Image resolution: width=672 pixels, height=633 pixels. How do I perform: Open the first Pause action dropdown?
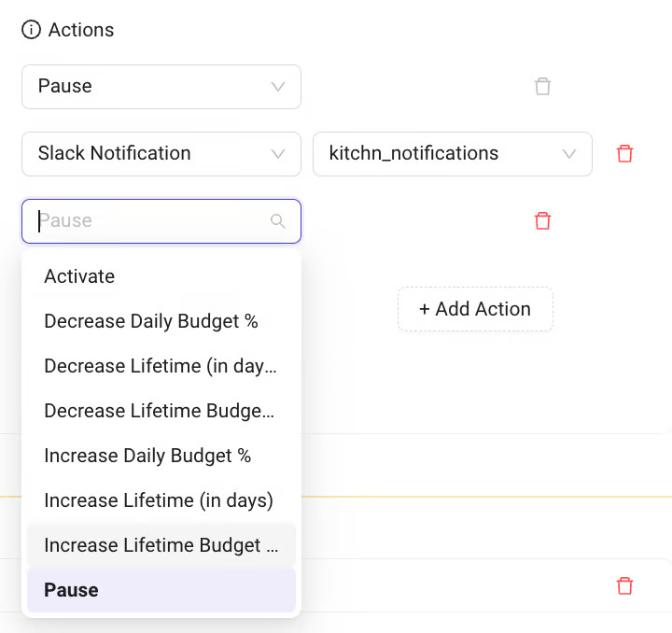click(x=161, y=87)
